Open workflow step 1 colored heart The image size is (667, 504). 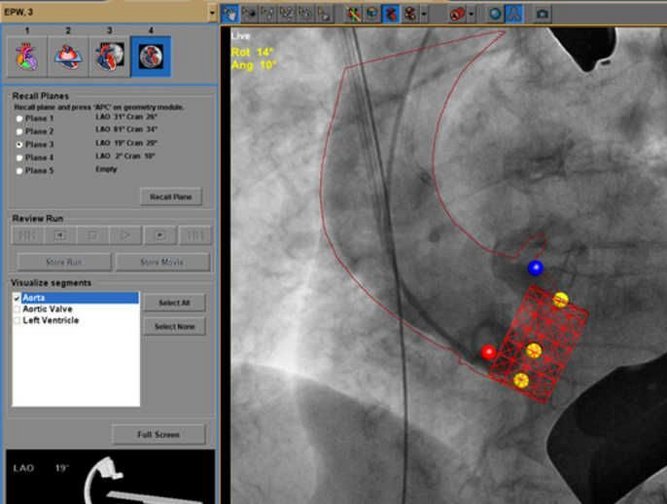(27, 57)
